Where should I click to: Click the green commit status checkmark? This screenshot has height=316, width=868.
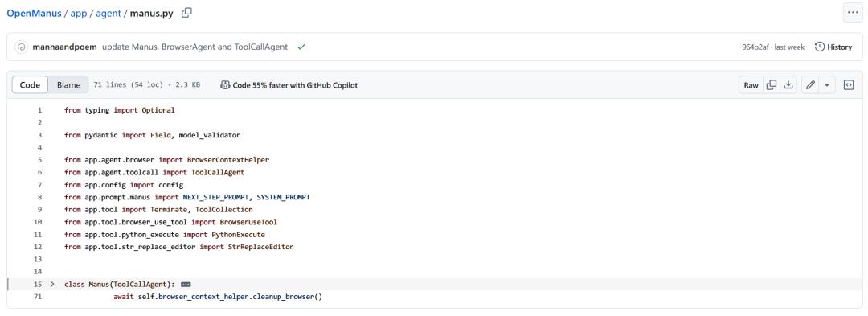pyautogui.click(x=301, y=47)
